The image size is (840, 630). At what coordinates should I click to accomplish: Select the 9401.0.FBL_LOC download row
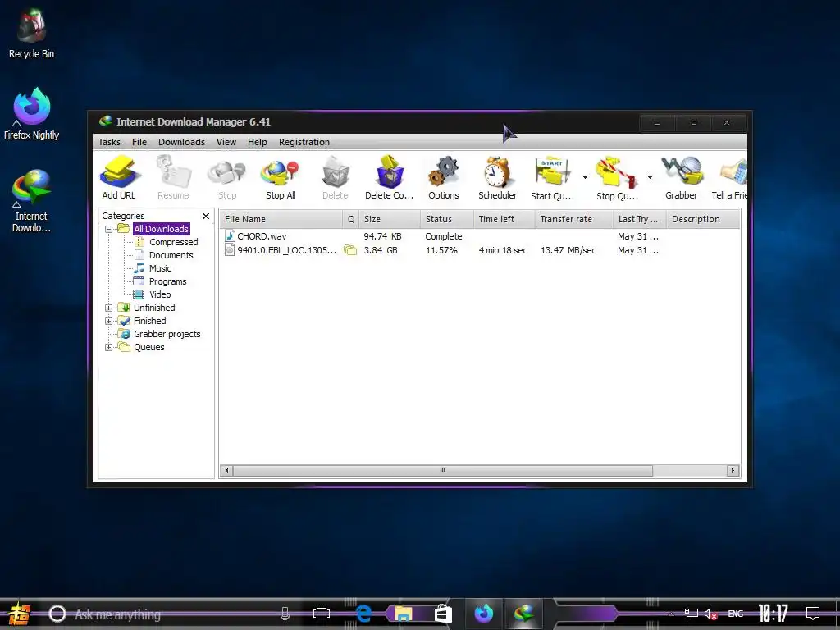pyautogui.click(x=480, y=250)
